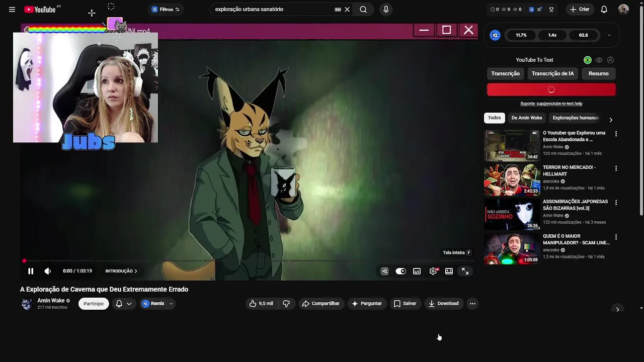Open the YouTube To Text account icon
Image resolution: width=644 pixels, height=362 pixels.
coord(610,60)
